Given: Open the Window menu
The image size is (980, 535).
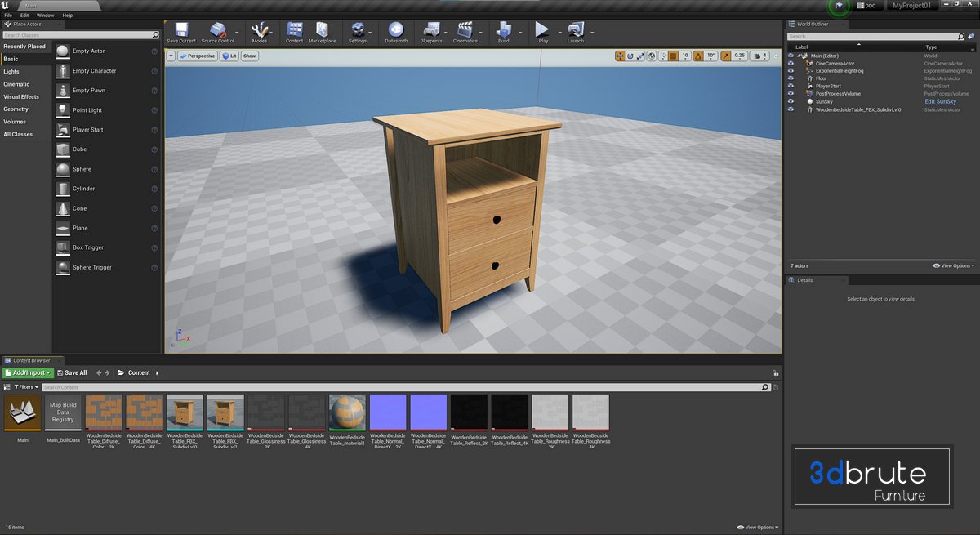Looking at the screenshot, I should 46,16.
